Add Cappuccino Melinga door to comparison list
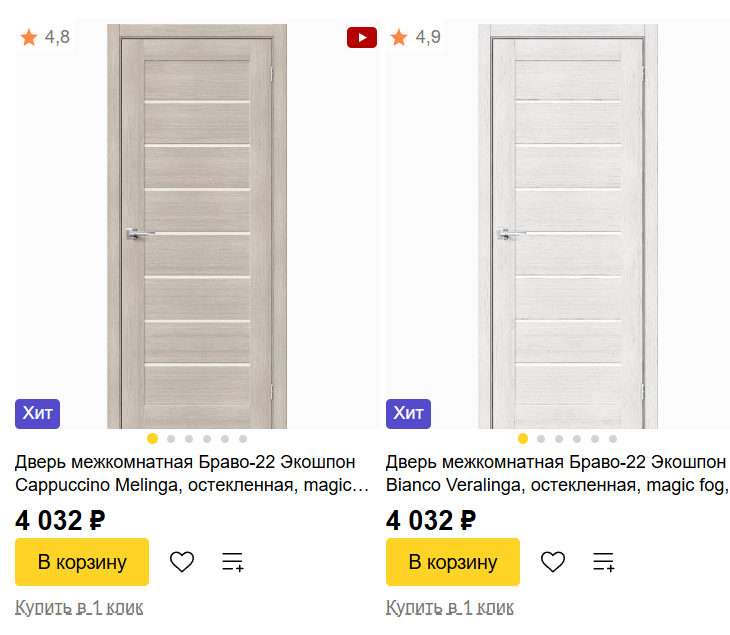Viewport: 730px width, 635px height. (x=232, y=562)
